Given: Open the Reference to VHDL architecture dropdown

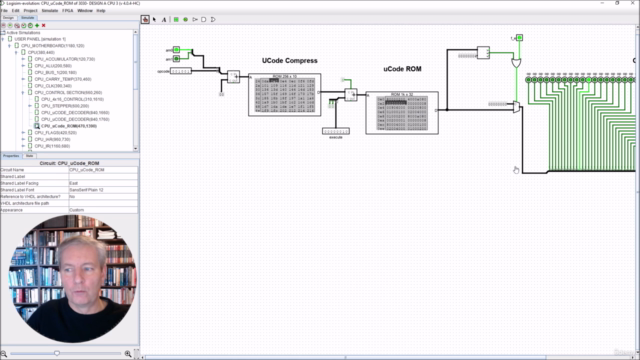Looking at the screenshot, I should click(x=103, y=197).
